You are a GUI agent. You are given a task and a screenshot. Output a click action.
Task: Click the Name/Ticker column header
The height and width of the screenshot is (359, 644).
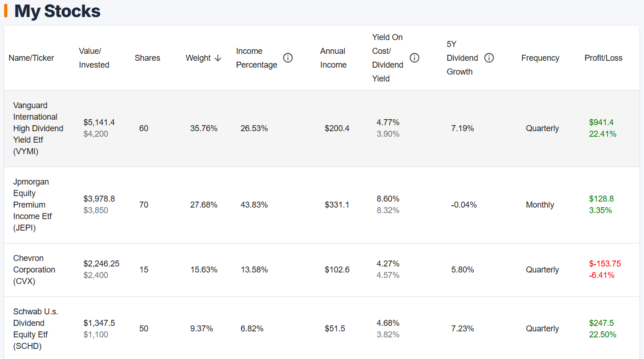(x=31, y=58)
